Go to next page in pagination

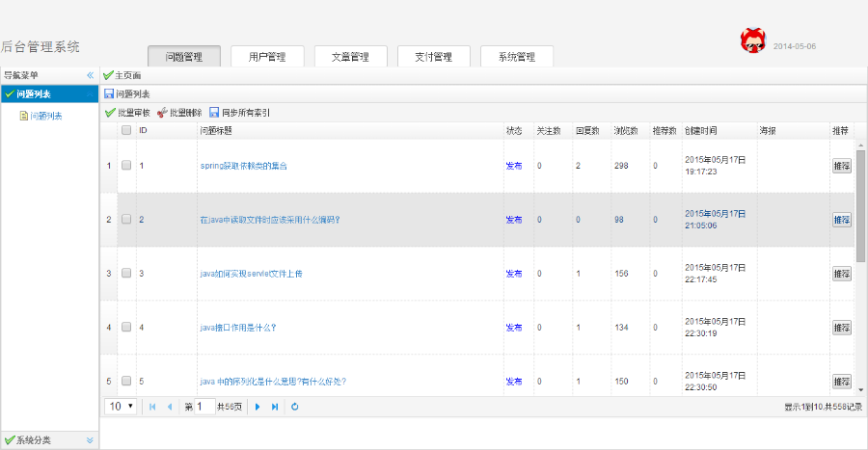pos(258,407)
